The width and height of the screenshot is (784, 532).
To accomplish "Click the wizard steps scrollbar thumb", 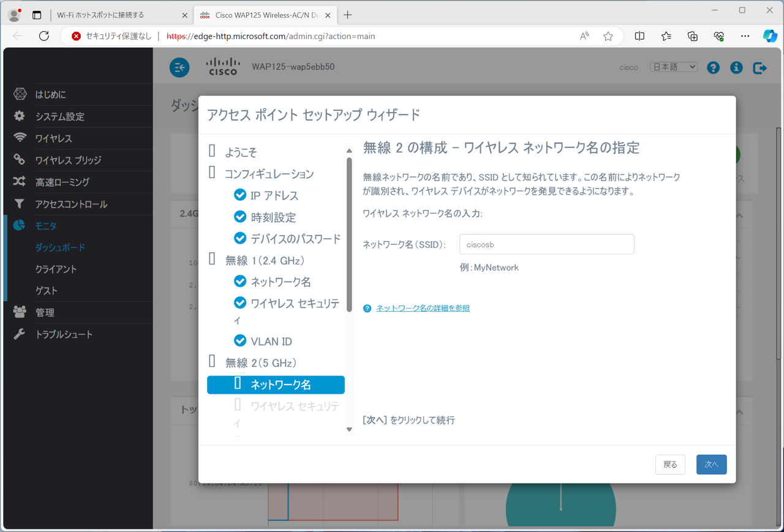I will [x=349, y=235].
